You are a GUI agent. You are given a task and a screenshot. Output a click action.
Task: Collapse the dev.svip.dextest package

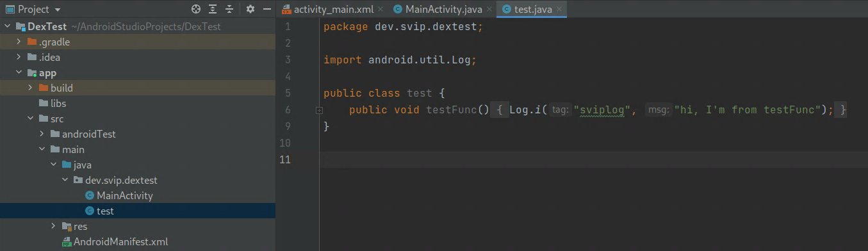coord(65,181)
